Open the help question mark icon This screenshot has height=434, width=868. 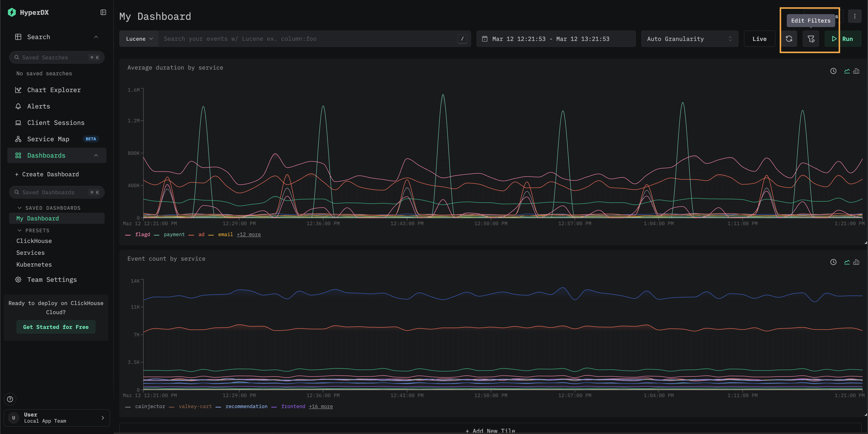(10, 399)
